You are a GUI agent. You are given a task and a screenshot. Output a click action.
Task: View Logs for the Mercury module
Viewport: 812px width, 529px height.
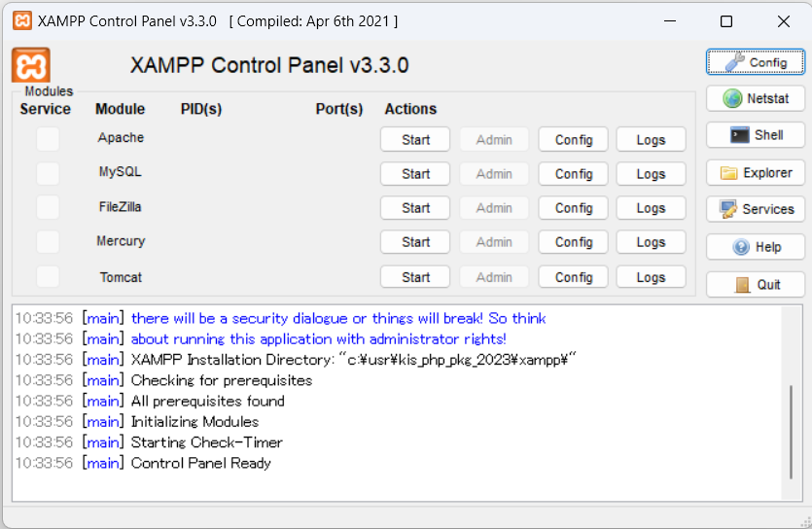[x=651, y=242]
